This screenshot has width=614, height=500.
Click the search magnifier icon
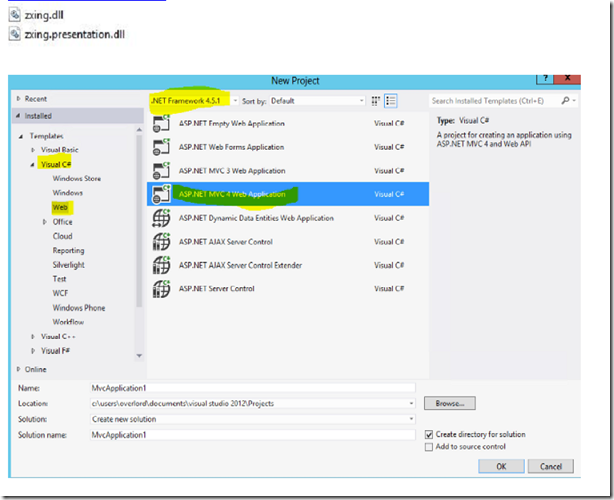(x=565, y=101)
